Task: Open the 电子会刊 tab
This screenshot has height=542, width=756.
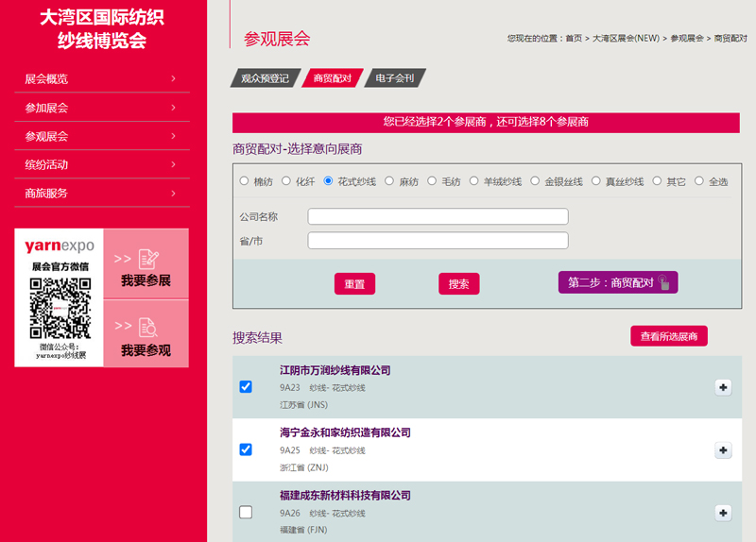Action: [x=395, y=78]
